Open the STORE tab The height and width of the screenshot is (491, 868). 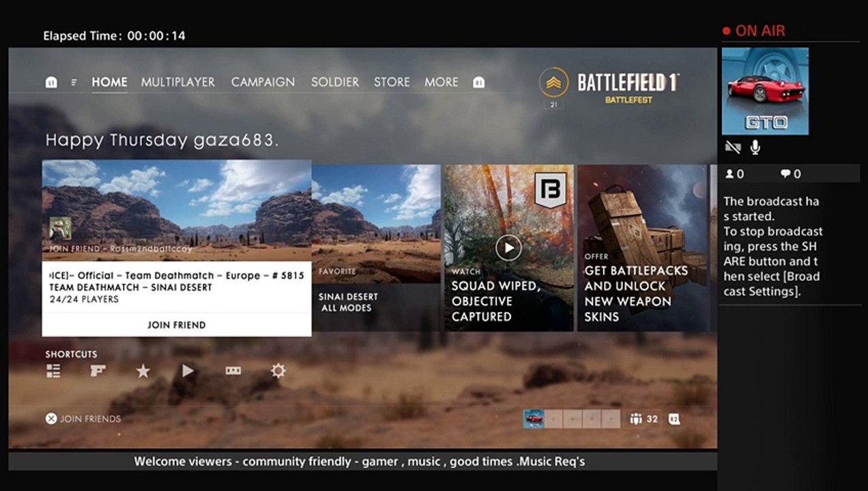392,82
